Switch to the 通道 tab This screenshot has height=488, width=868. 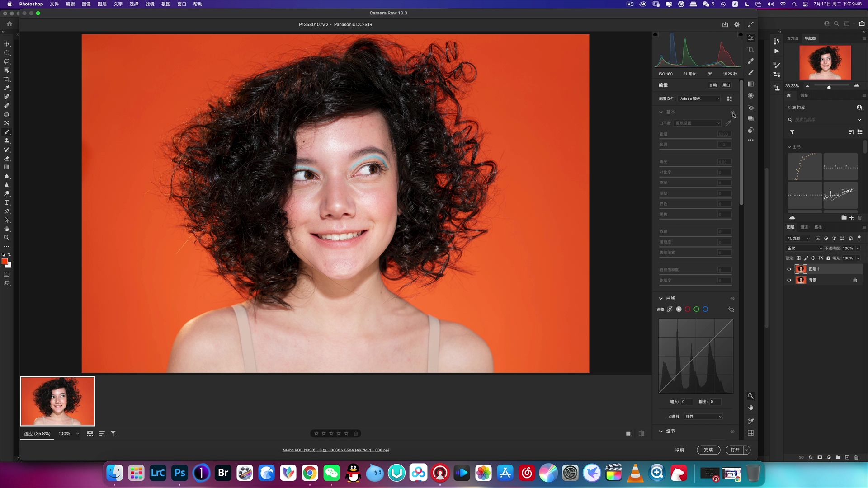tap(804, 227)
